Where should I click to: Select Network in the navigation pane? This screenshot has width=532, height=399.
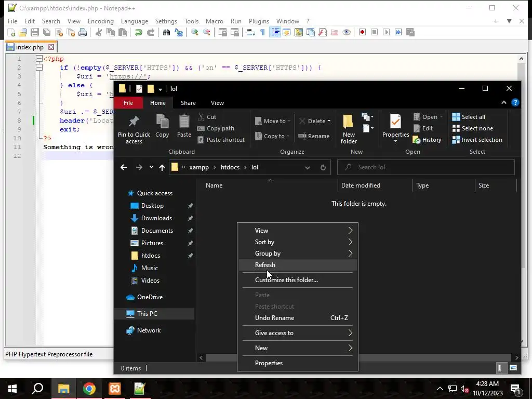(x=149, y=330)
